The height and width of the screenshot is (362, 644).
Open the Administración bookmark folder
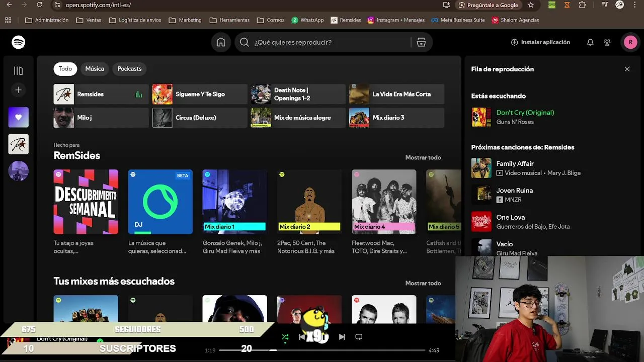47,20
